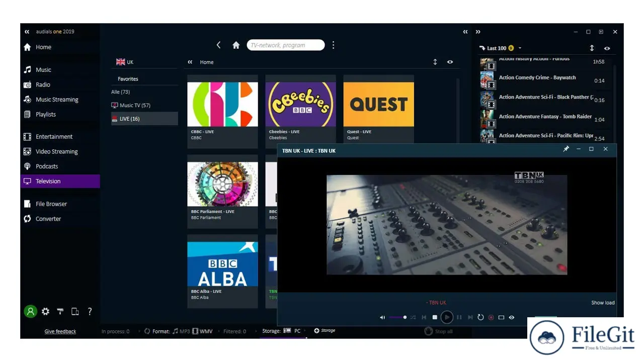This screenshot has width=644, height=362.
Task: Open the BBC Parliament - LIVE tile
Action: (x=222, y=192)
